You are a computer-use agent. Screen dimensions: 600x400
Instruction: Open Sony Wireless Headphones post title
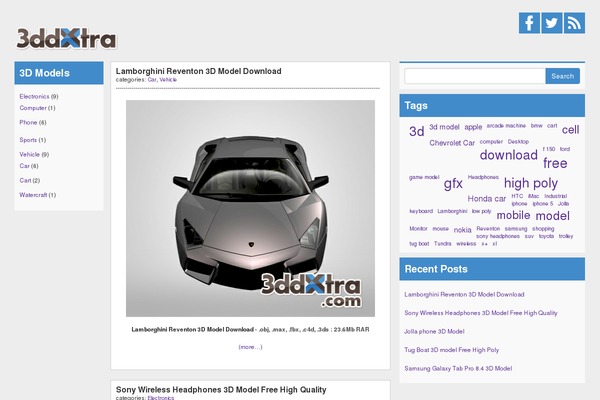click(x=221, y=390)
